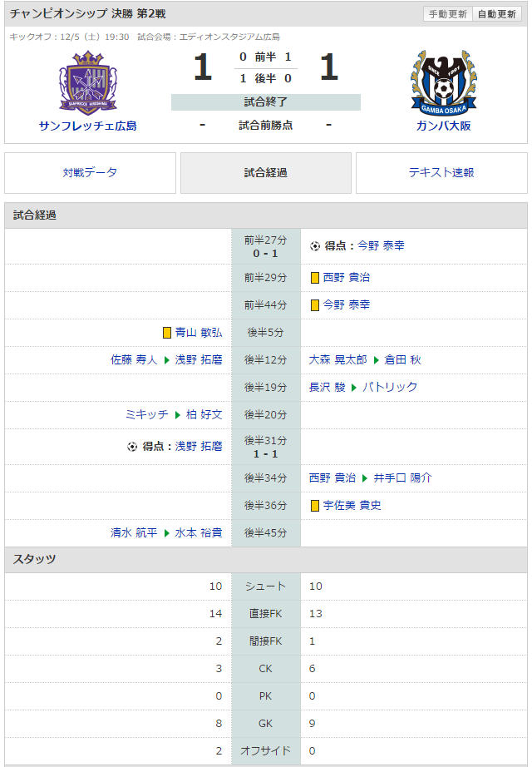The height and width of the screenshot is (767, 532).
Task: Click substitution arrow between ミキッチ and 柏 好文
Action: (x=178, y=415)
